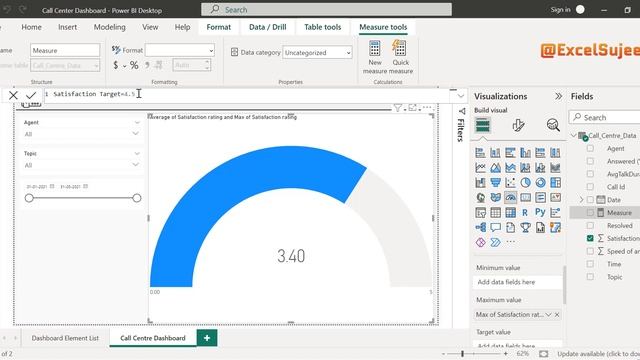Open the Table tools tab
The image size is (640, 360).
pyautogui.click(x=322, y=27)
